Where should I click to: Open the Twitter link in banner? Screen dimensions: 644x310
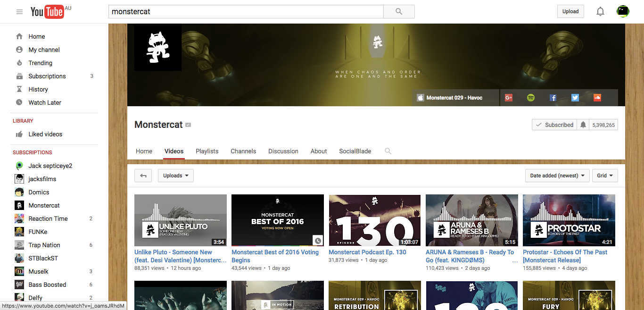tap(575, 98)
